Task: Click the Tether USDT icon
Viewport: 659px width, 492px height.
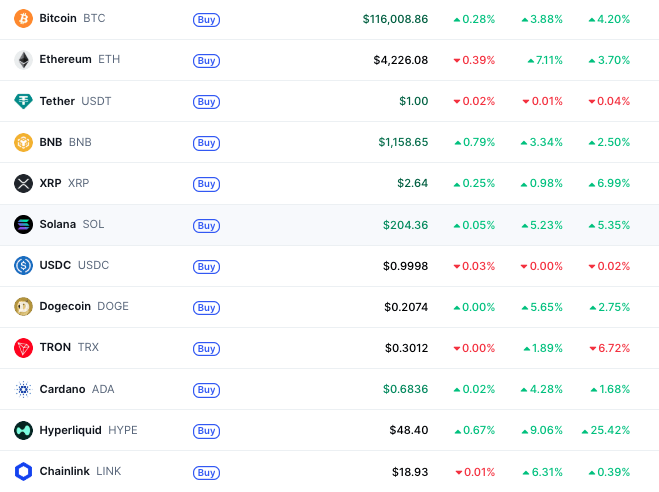Action: tap(23, 101)
